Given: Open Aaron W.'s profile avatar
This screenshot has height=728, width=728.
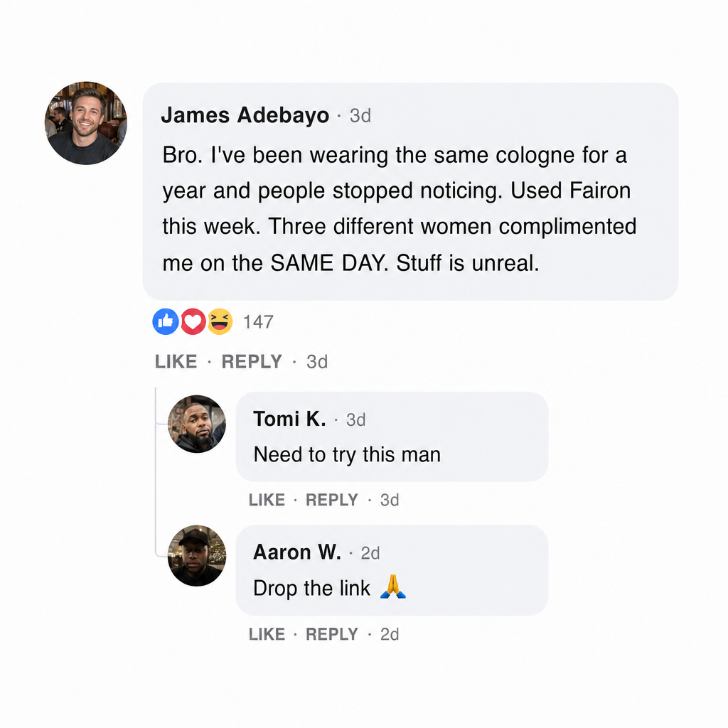Looking at the screenshot, I should pos(197,556).
